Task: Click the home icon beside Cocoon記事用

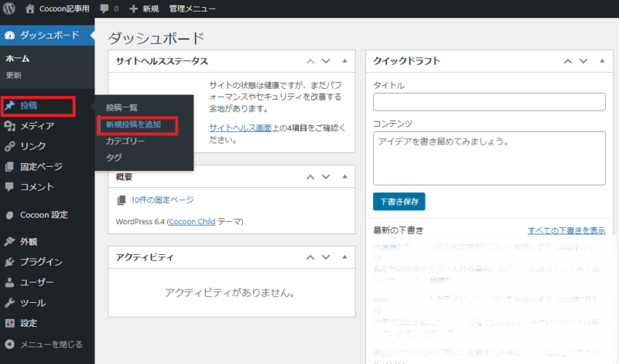Action: tap(30, 9)
